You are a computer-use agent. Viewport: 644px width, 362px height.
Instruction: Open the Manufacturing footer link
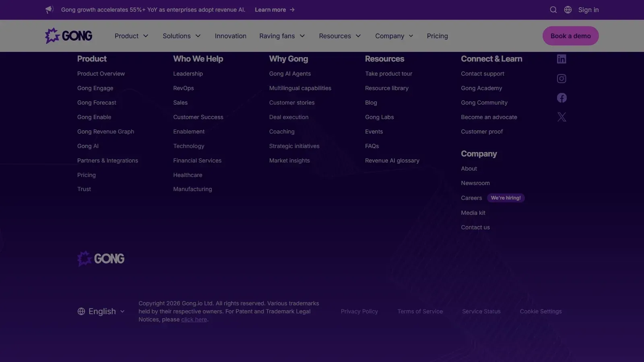pos(192,189)
